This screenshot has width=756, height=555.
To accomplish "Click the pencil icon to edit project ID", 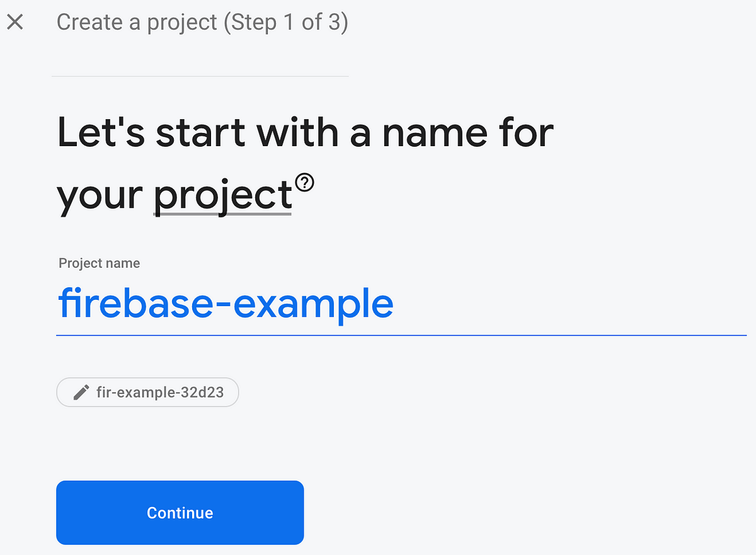I will pos(81,392).
